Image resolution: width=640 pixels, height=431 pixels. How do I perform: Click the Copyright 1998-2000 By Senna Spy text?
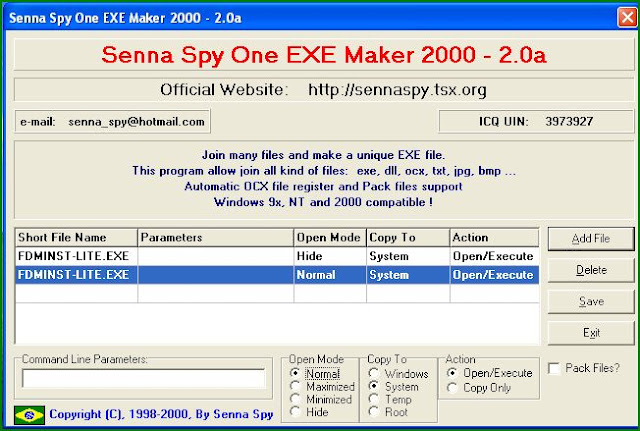tap(161, 414)
